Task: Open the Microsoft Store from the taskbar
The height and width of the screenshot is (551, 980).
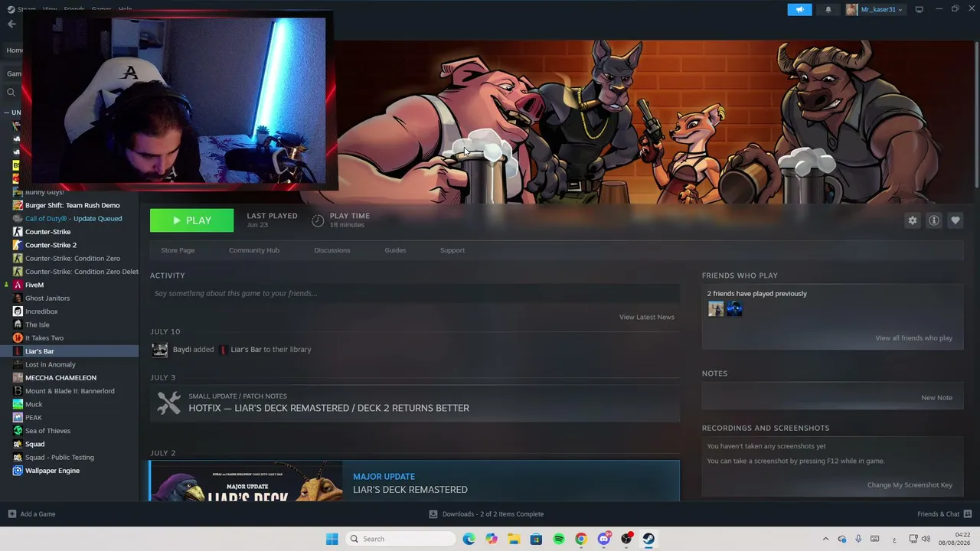Action: pyautogui.click(x=536, y=539)
